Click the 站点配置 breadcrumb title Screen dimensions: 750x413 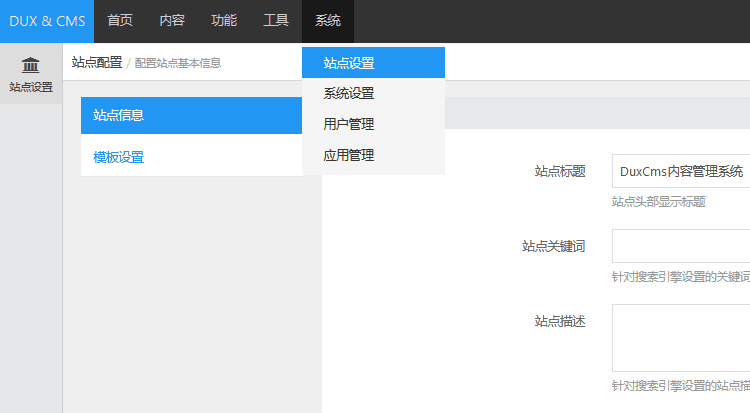point(97,62)
